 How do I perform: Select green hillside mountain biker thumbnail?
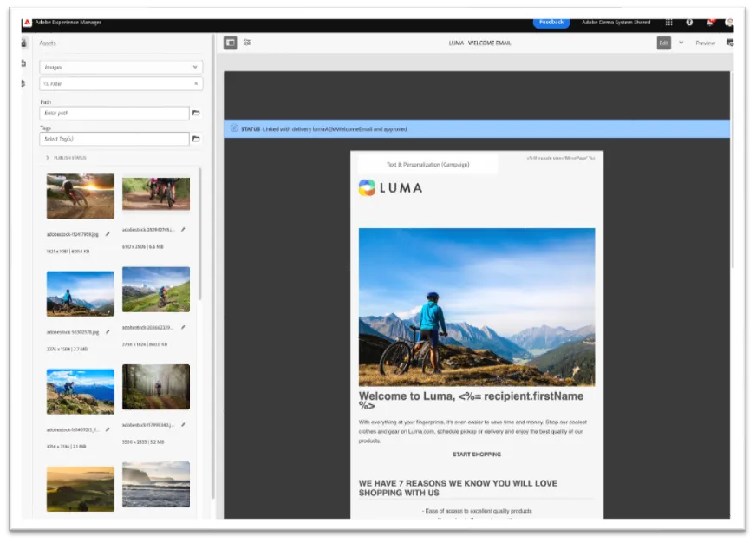[156, 290]
